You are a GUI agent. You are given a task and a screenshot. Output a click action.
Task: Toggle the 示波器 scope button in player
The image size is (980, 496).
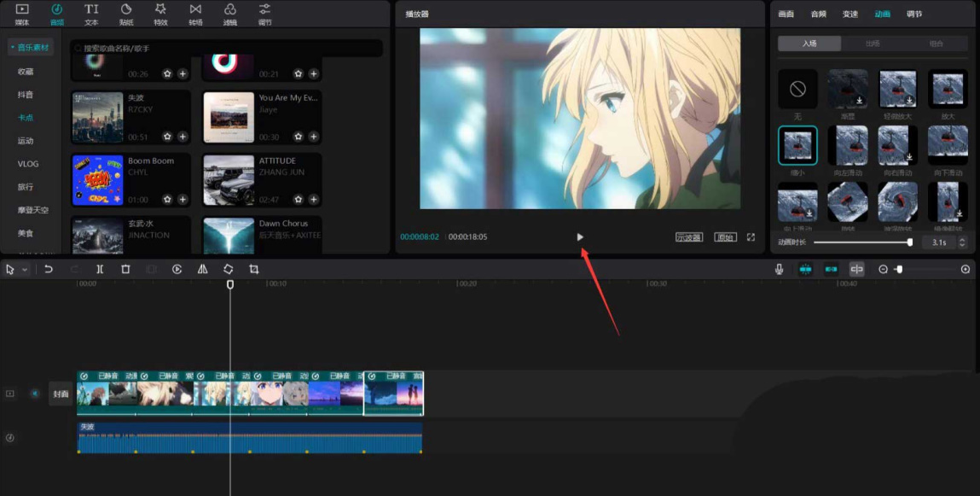coord(688,237)
